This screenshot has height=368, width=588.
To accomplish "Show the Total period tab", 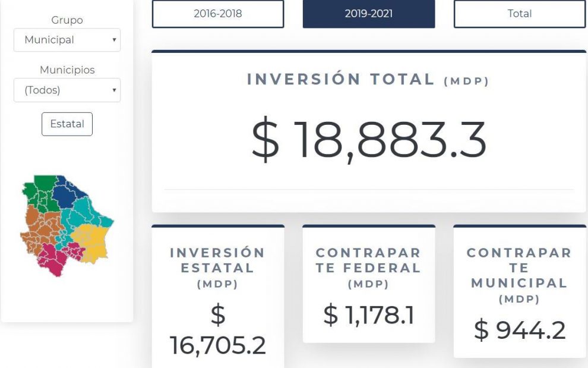I will [x=520, y=14].
